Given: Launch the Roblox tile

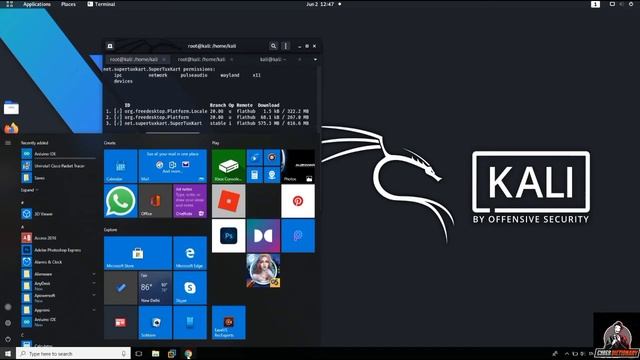Looking at the screenshot, I should click(x=229, y=201).
